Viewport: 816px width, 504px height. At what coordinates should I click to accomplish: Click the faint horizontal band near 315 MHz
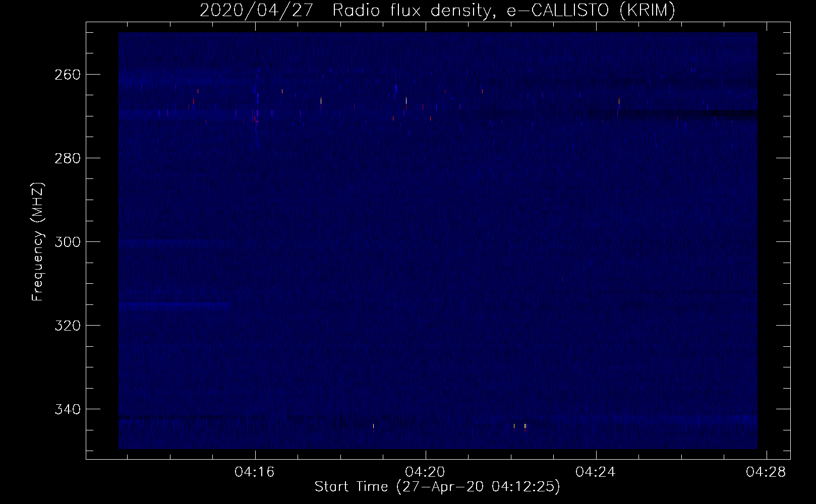tap(174, 304)
